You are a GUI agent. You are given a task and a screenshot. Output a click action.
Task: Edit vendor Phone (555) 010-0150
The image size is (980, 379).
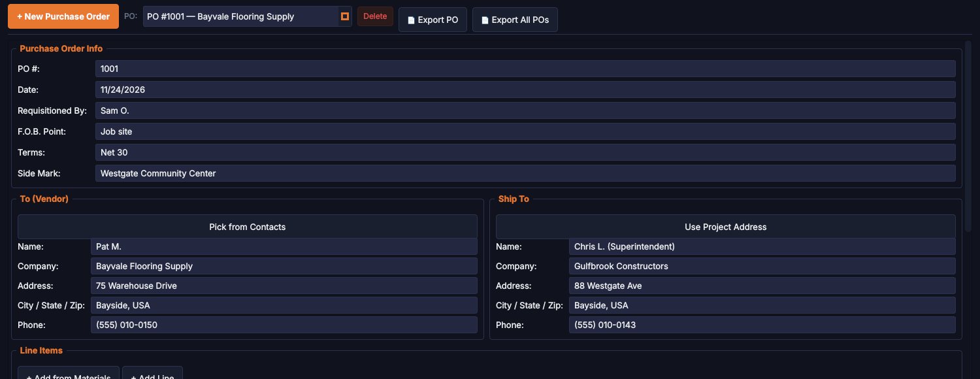(284, 325)
